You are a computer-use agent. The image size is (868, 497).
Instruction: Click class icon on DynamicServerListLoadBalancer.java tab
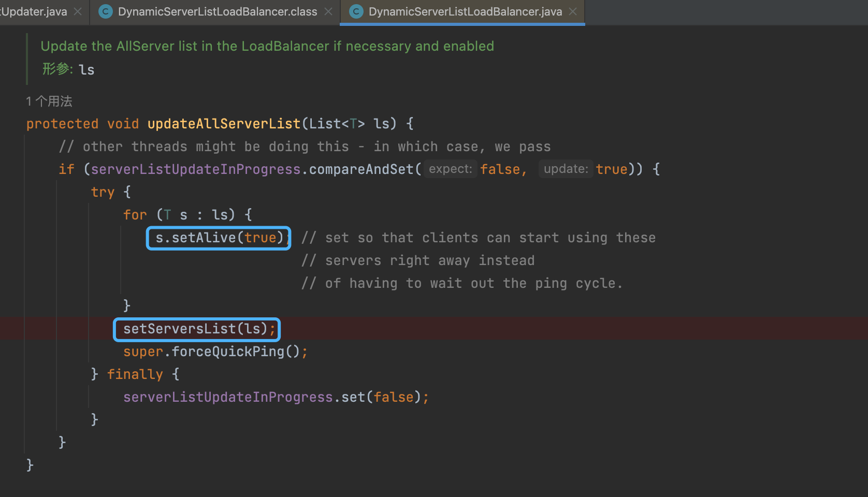coord(356,11)
